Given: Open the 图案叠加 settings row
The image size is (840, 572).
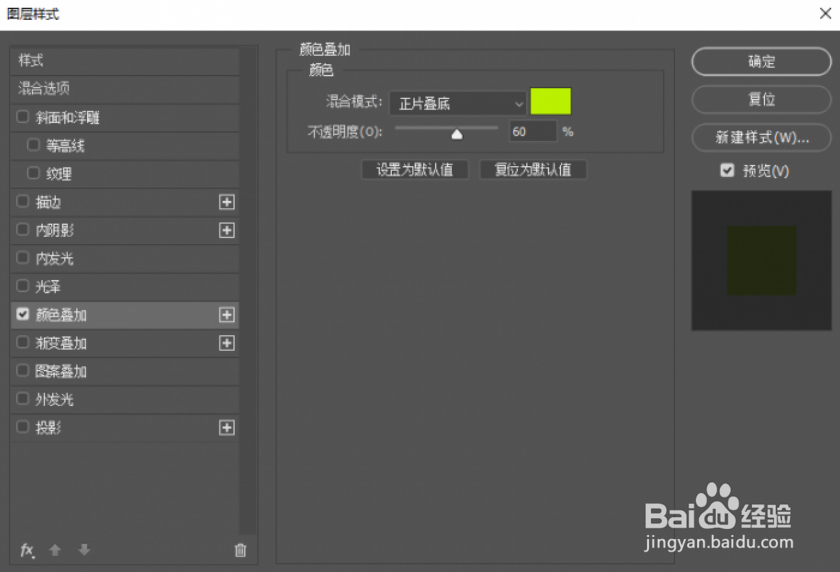Looking at the screenshot, I should (x=124, y=371).
